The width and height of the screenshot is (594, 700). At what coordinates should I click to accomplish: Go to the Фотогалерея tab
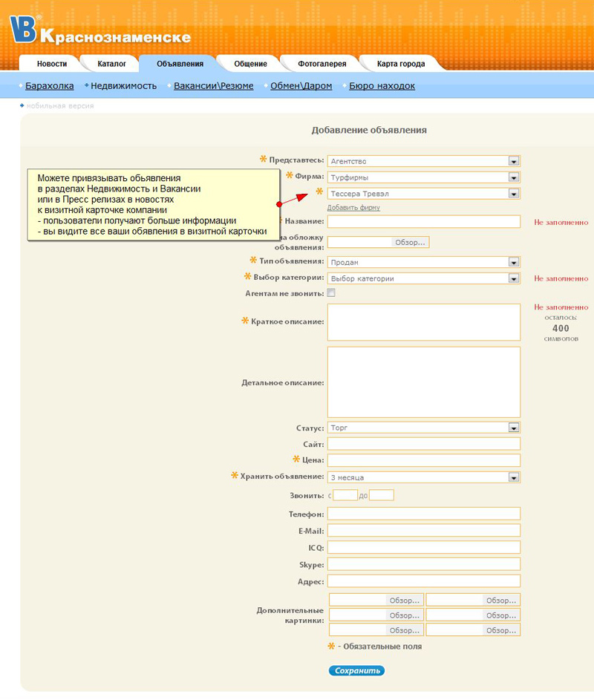(322, 63)
